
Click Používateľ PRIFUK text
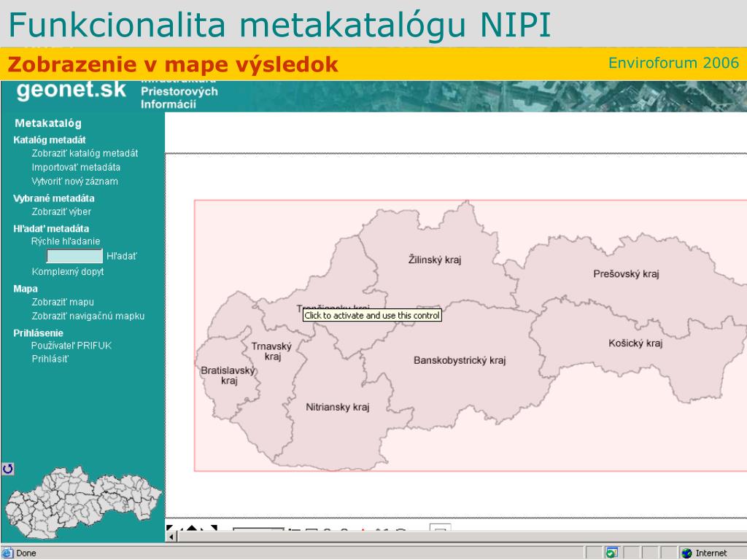tap(71, 346)
